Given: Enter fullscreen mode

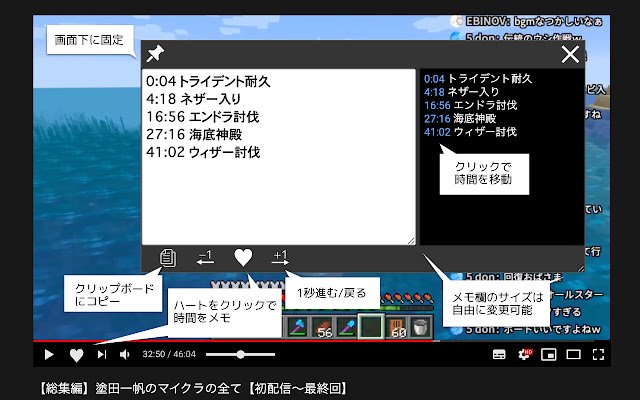Looking at the screenshot, I should click(x=598, y=354).
